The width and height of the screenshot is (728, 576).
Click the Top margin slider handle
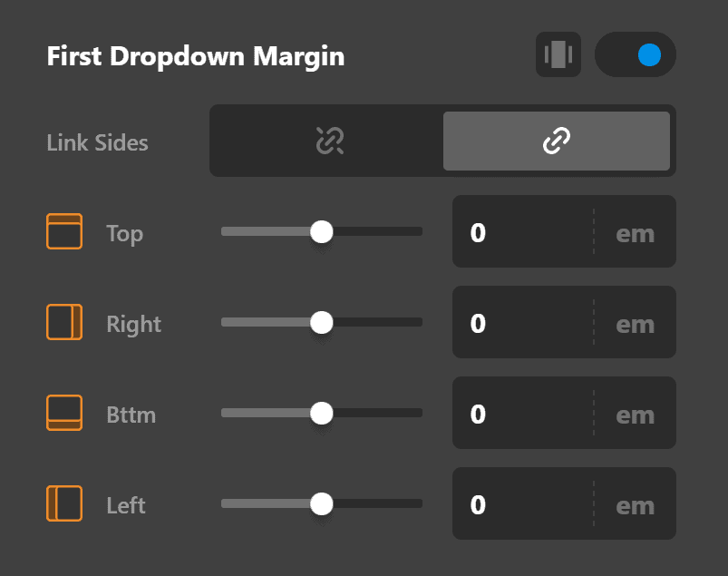tap(322, 231)
